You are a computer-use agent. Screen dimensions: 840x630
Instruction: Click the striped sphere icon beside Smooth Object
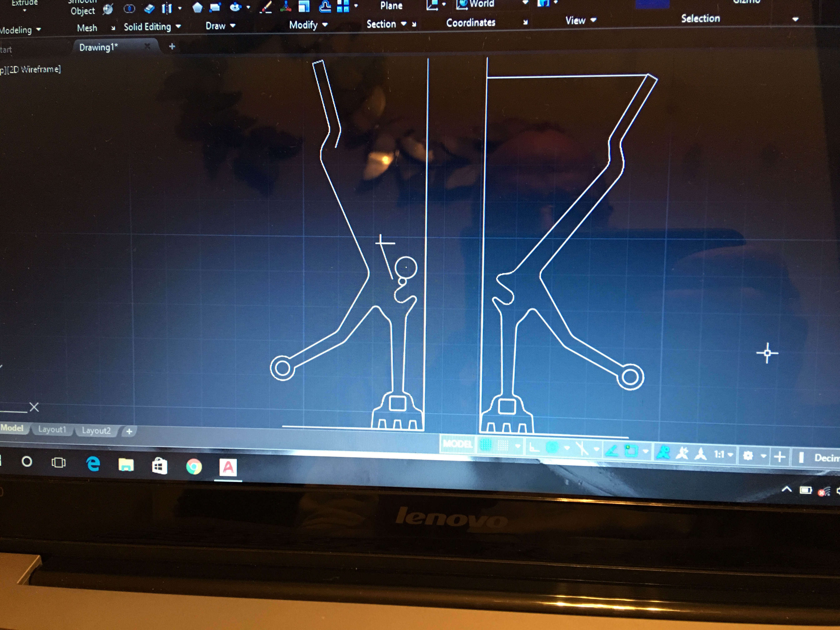[108, 9]
